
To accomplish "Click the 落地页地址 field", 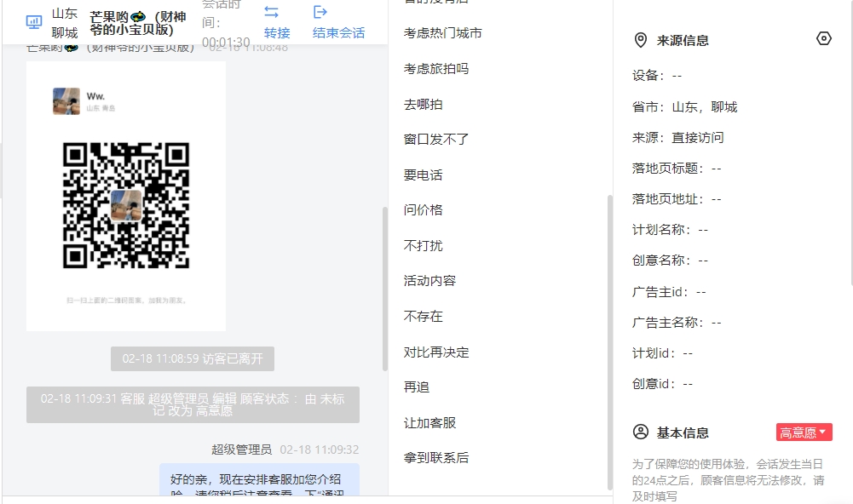I will click(x=677, y=199).
